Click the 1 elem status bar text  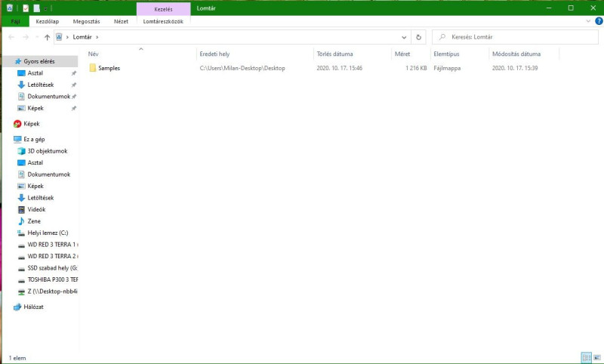(17, 358)
